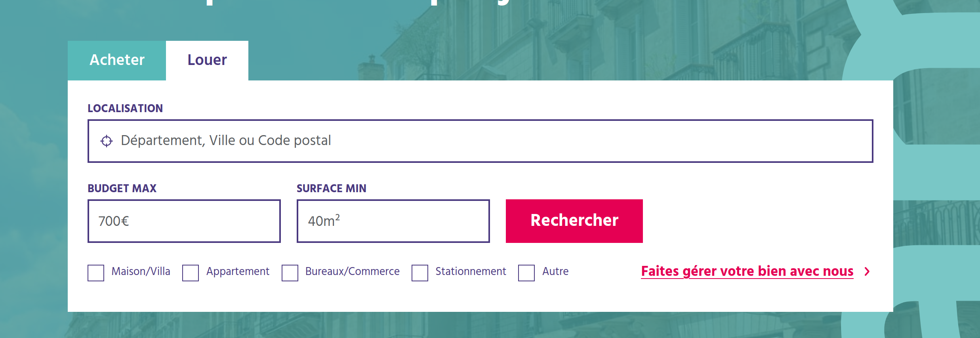
Task: Click the Surface Min 40m² input
Action: pyautogui.click(x=393, y=221)
